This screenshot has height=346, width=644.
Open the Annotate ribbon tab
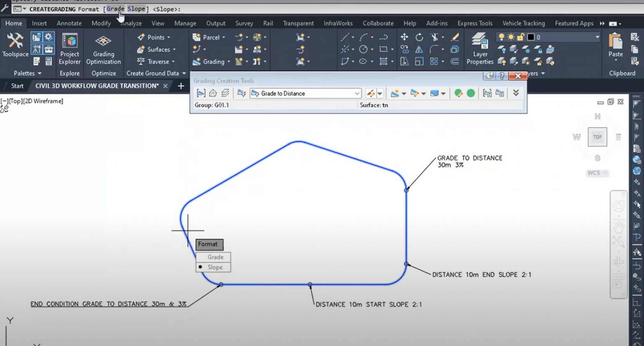click(x=69, y=23)
